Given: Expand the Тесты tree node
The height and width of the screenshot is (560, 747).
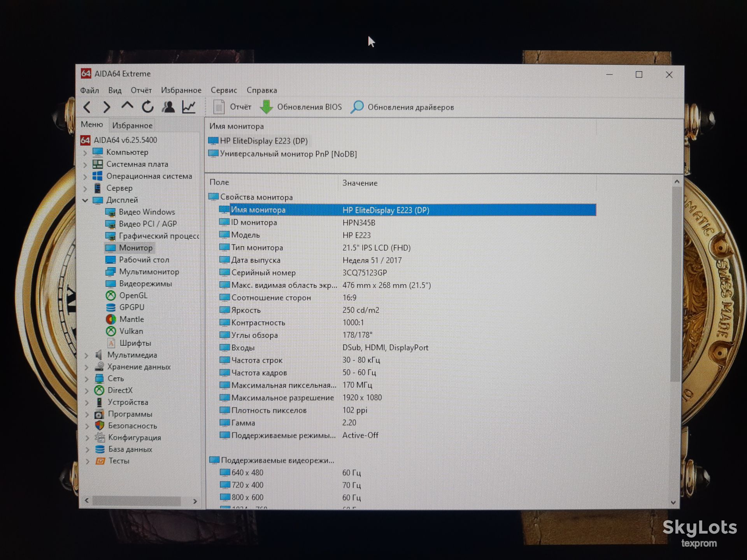Looking at the screenshot, I should click(88, 461).
